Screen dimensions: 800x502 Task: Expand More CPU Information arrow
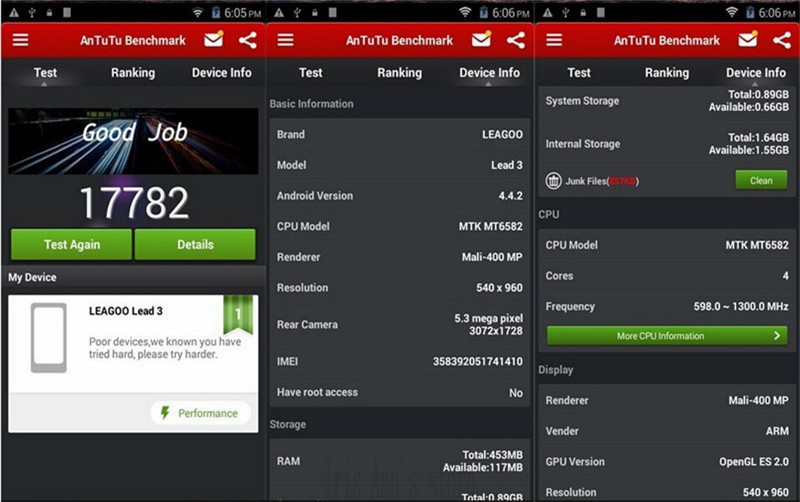[777, 336]
